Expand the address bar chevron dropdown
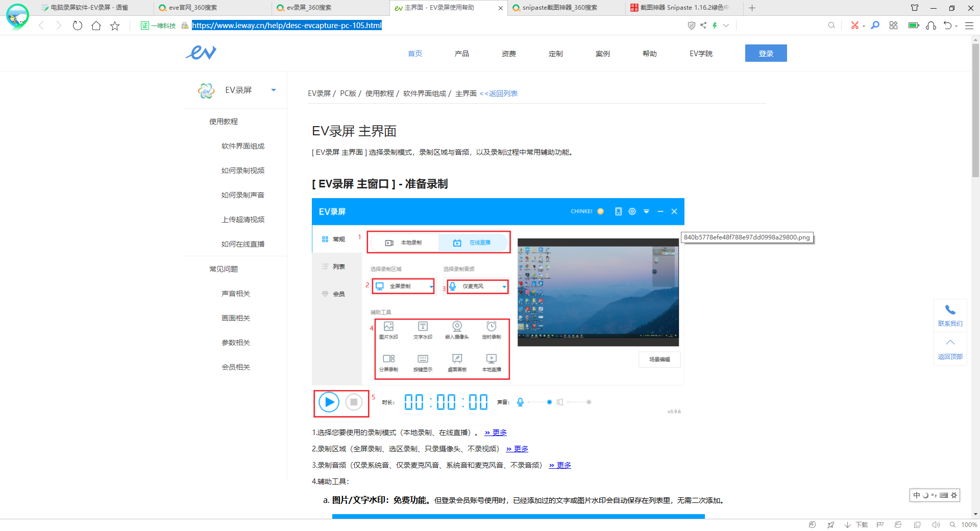The image size is (980, 531). point(726,26)
